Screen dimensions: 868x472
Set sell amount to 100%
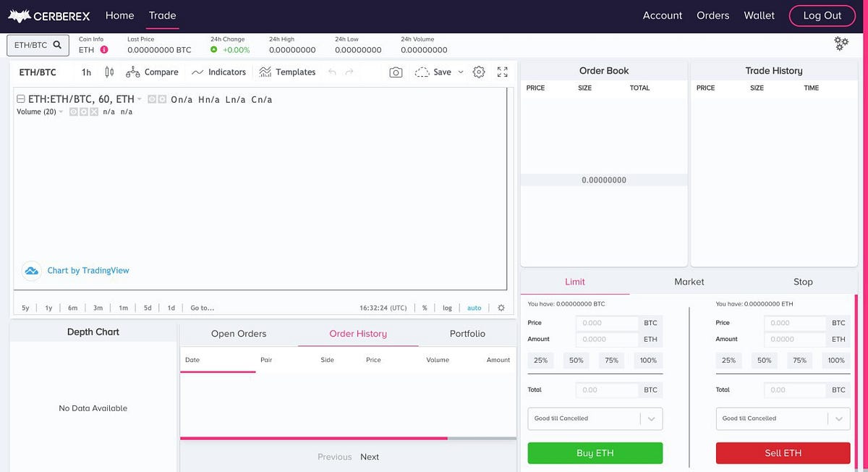pos(836,360)
